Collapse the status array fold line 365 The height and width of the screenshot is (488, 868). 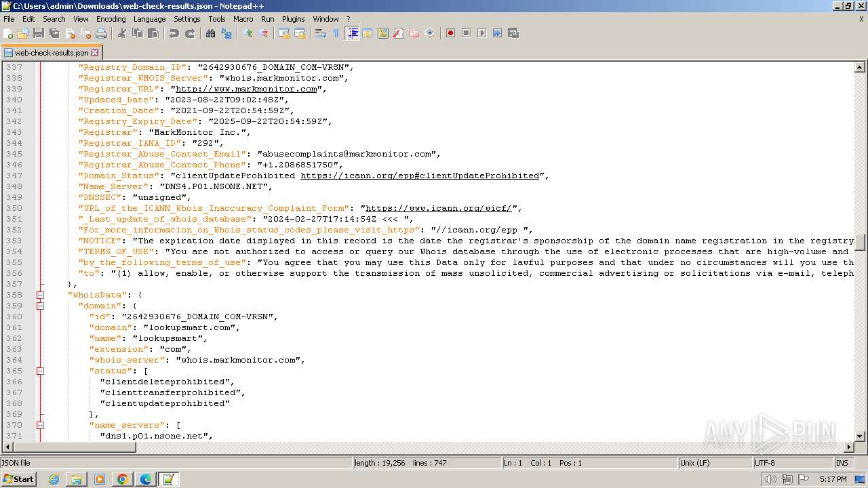[40, 371]
